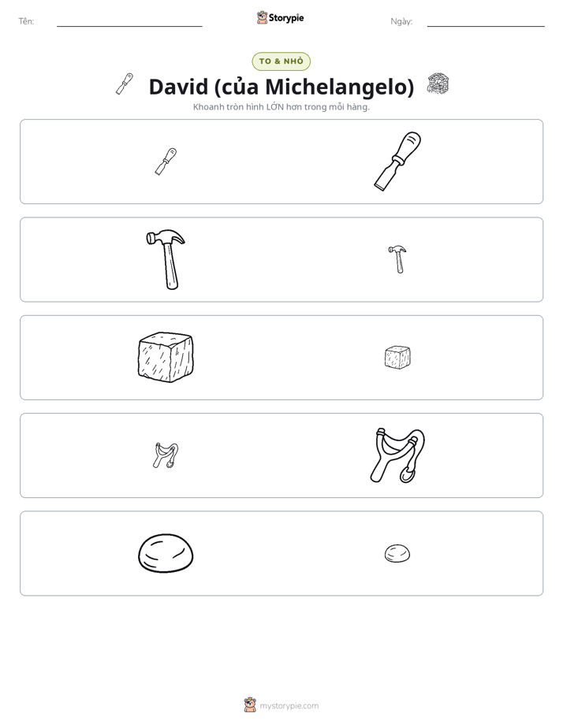Open the mystorypie.com footer link
Image resolution: width=563 pixels, height=728 pixels.
pyautogui.click(x=289, y=706)
